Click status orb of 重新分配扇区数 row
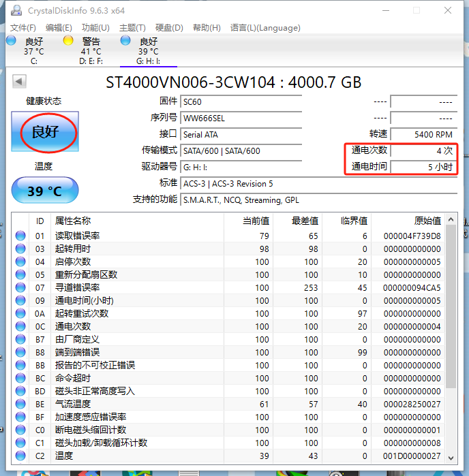Screen dimensions: 469x476 tap(20, 274)
